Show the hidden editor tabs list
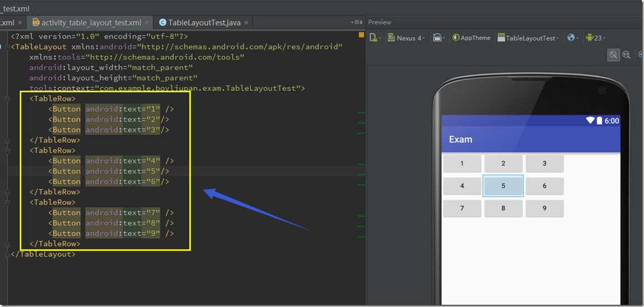The height and width of the screenshot is (307, 644). click(x=356, y=22)
